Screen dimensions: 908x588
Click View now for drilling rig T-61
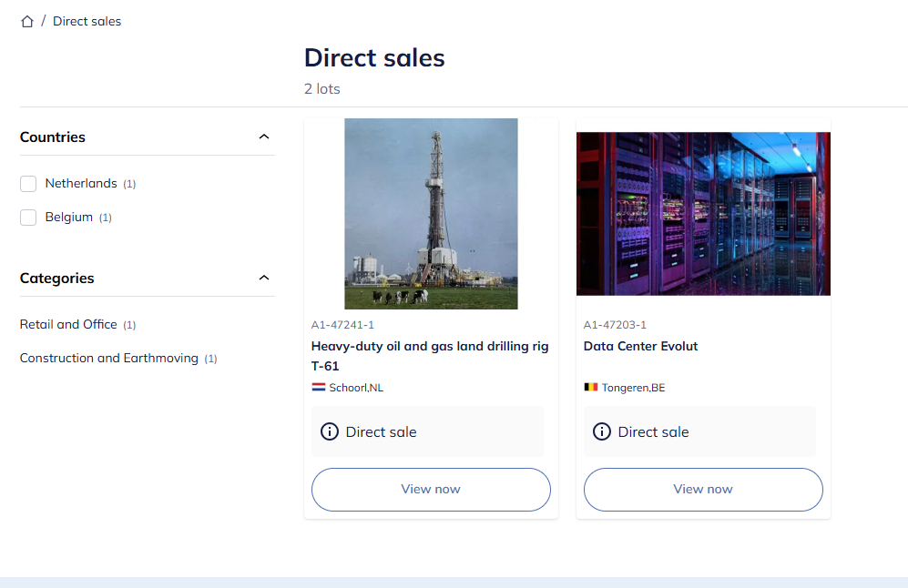[431, 490]
